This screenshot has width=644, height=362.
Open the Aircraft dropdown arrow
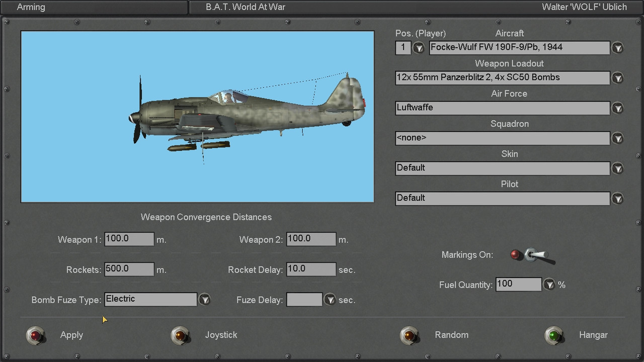click(x=617, y=48)
